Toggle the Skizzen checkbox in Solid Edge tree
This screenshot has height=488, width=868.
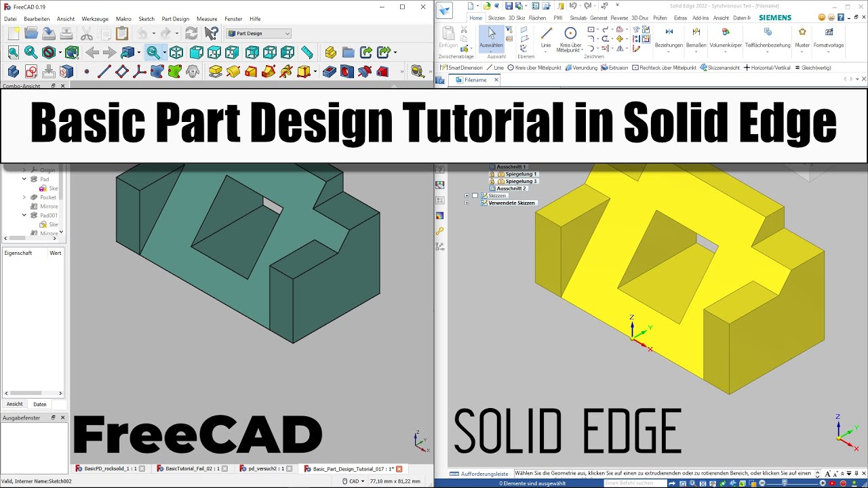pos(475,196)
